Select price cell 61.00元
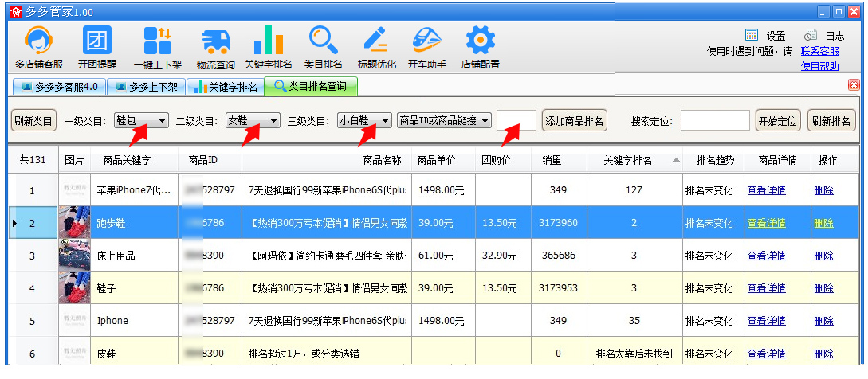The image size is (868, 379). [x=443, y=256]
